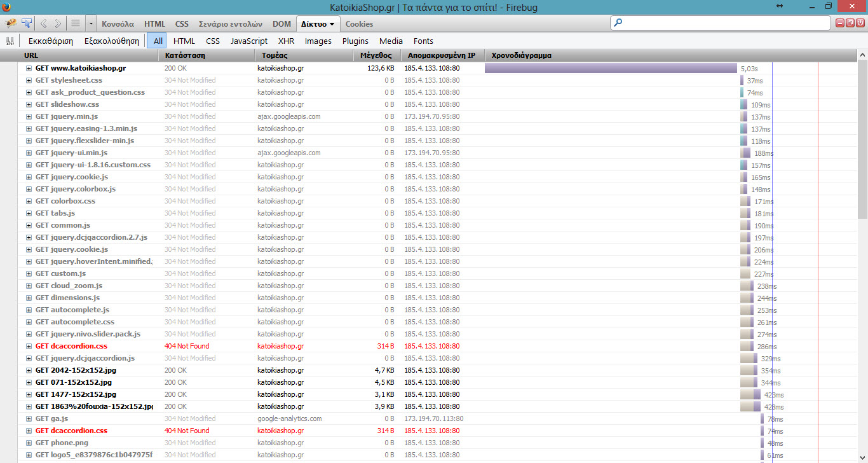Filter requests by XHR
The width and height of the screenshot is (868, 463).
pyautogui.click(x=286, y=41)
